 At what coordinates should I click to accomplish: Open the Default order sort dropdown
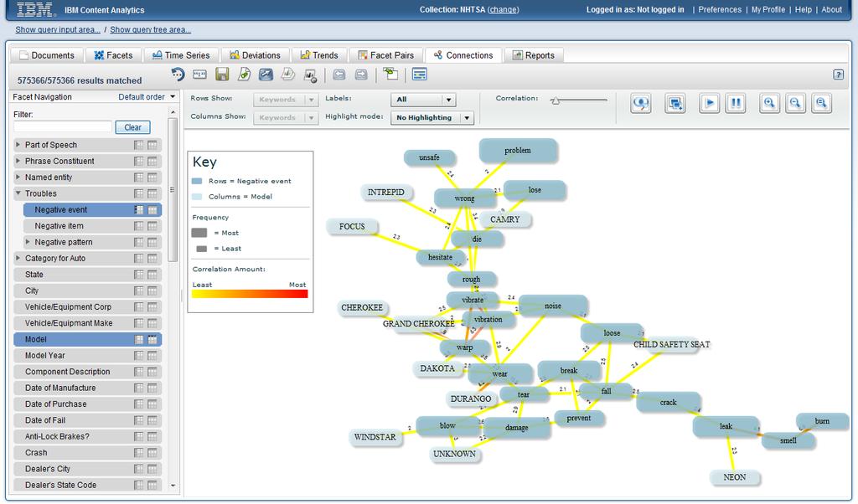click(147, 97)
